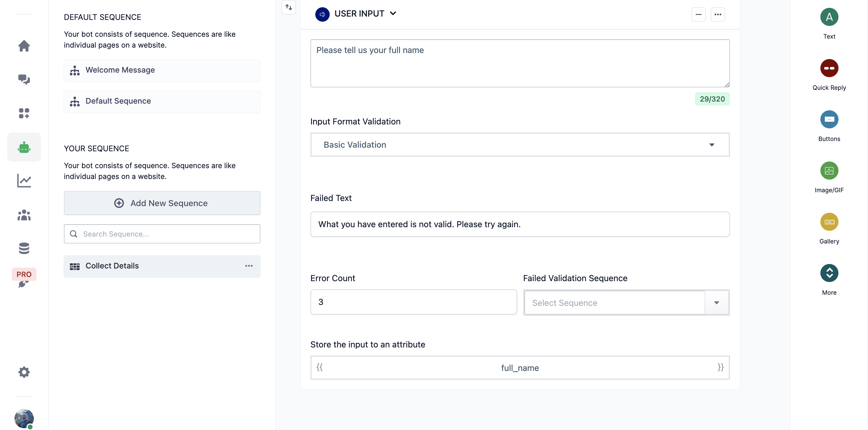This screenshot has width=868, height=430.
Task: Insert an Image/GIF block
Action: (x=829, y=171)
